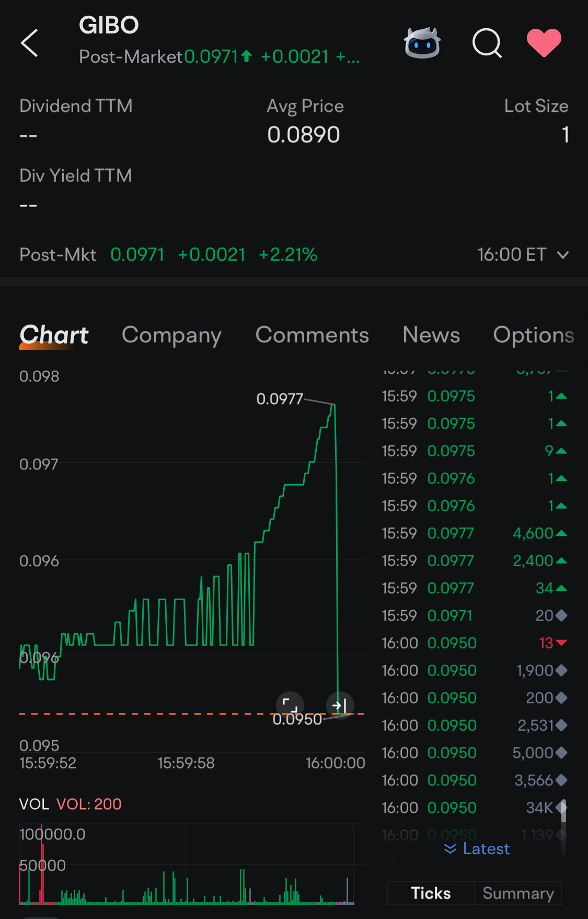Tap the Avg Price value 0.0890
Viewport: 588px width, 919px height.
point(303,135)
